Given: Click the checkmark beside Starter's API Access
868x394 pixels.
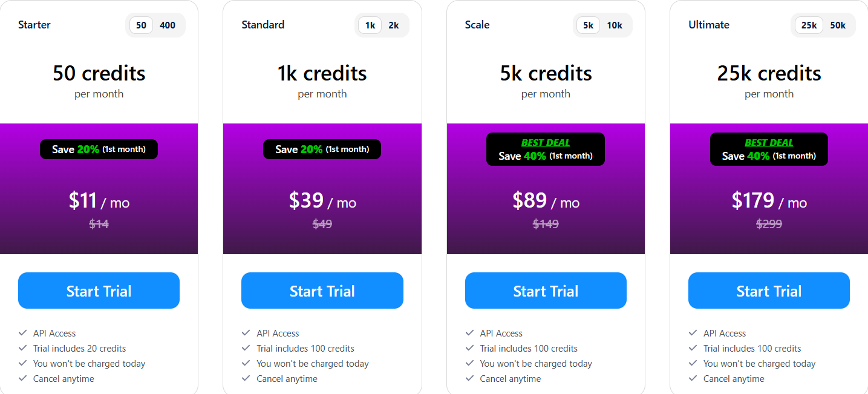Looking at the screenshot, I should (x=22, y=333).
